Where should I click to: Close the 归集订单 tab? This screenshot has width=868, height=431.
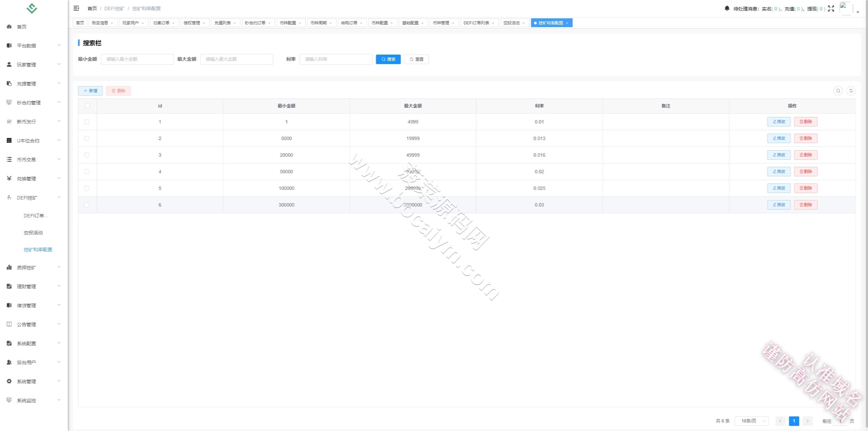click(x=173, y=23)
